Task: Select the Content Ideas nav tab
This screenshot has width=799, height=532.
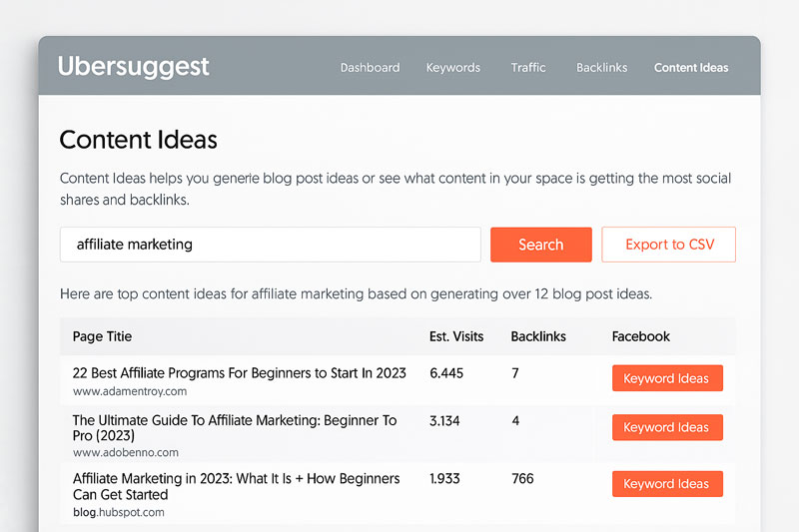Action: 691,68
